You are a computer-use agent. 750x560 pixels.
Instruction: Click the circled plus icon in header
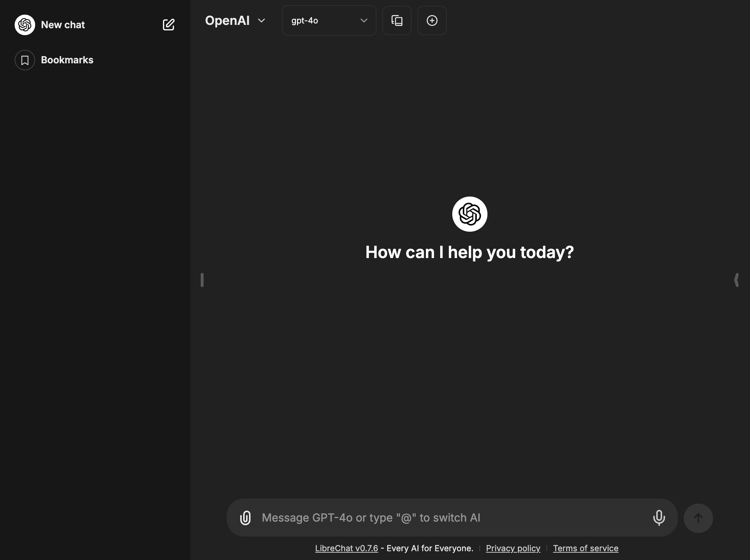[x=432, y=20]
